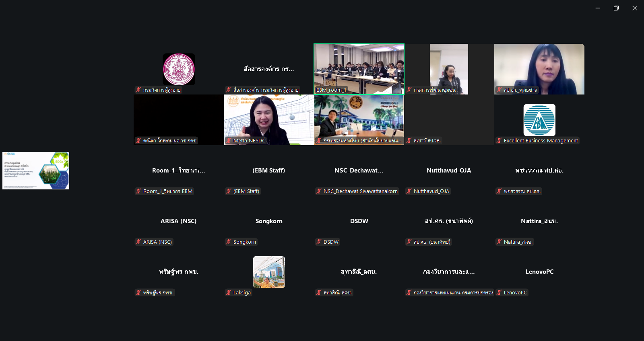Click the large Nattira participant name

click(539, 221)
